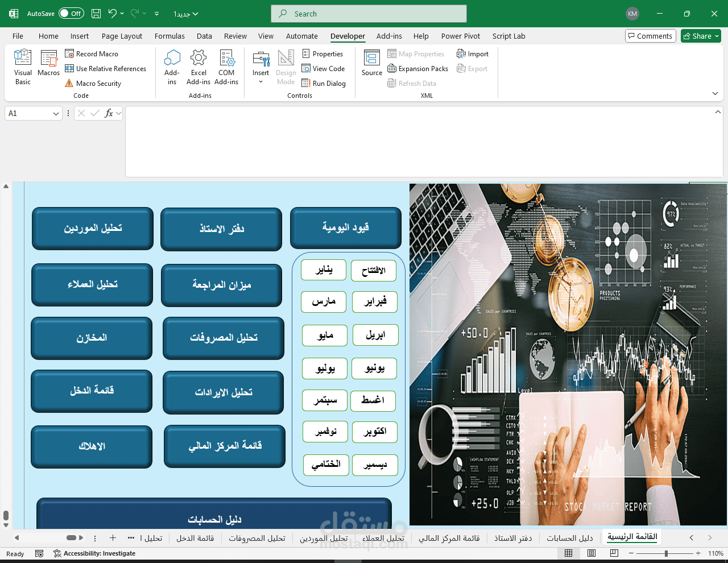Open the Add-ins button
Screen dimensions: 728x563
click(x=172, y=67)
